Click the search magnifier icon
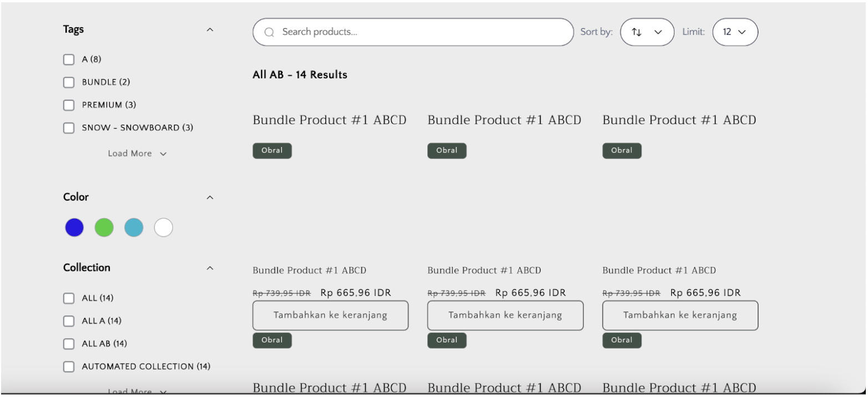 point(269,32)
